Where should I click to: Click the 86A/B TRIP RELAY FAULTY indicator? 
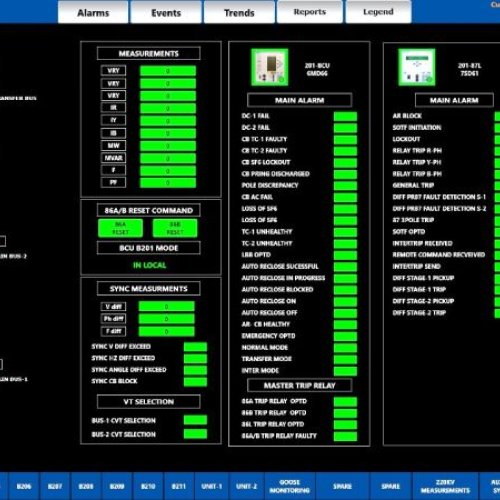345,436
